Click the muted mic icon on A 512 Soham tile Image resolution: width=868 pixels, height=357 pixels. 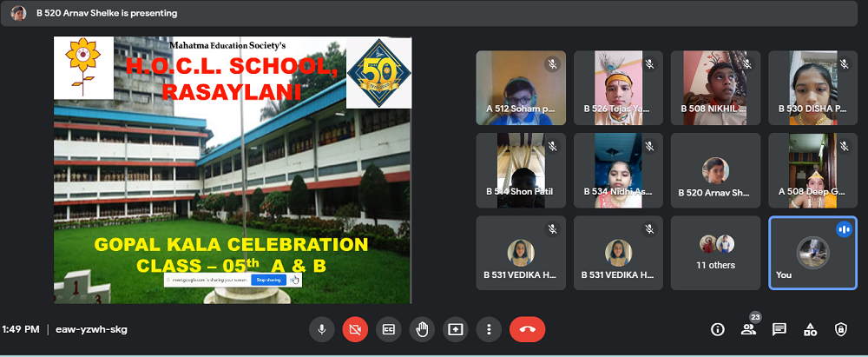(x=551, y=64)
